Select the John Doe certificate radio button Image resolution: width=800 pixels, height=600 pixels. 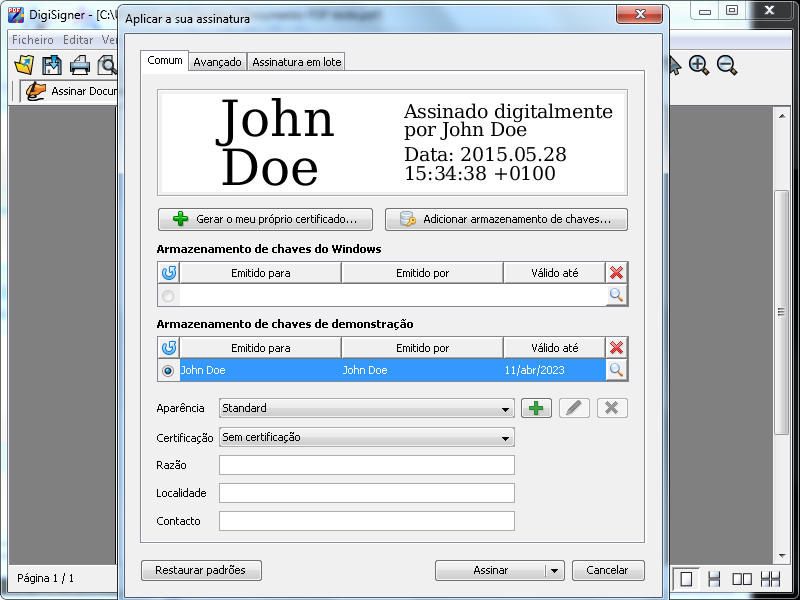pos(168,371)
